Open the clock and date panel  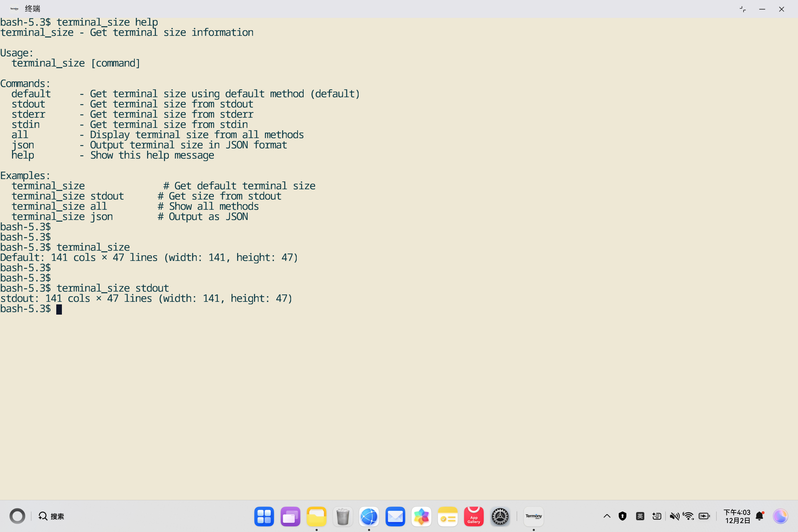point(737,516)
